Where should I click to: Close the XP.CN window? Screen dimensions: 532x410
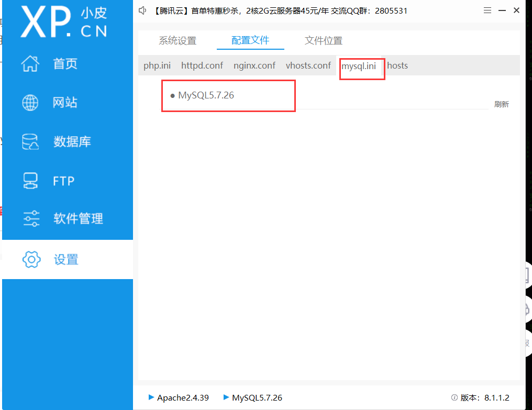tap(516, 10)
